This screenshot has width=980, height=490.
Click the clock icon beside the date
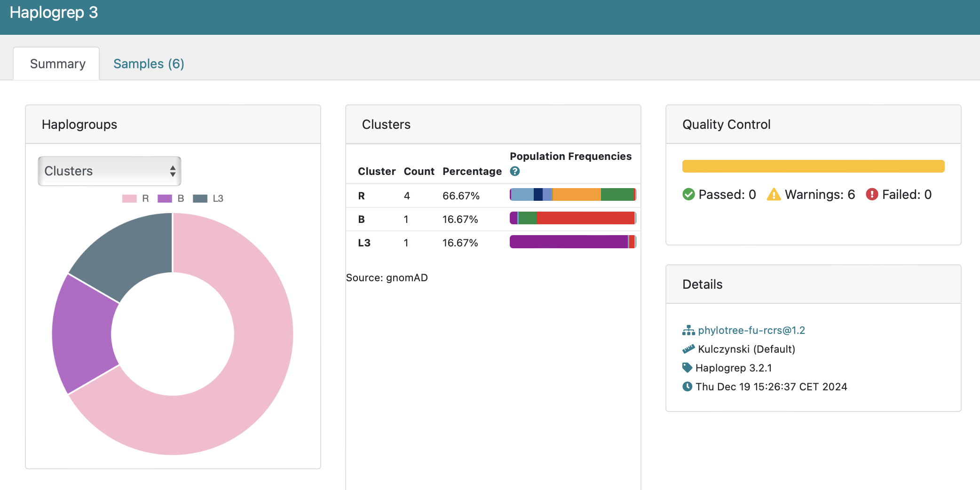[x=688, y=387]
